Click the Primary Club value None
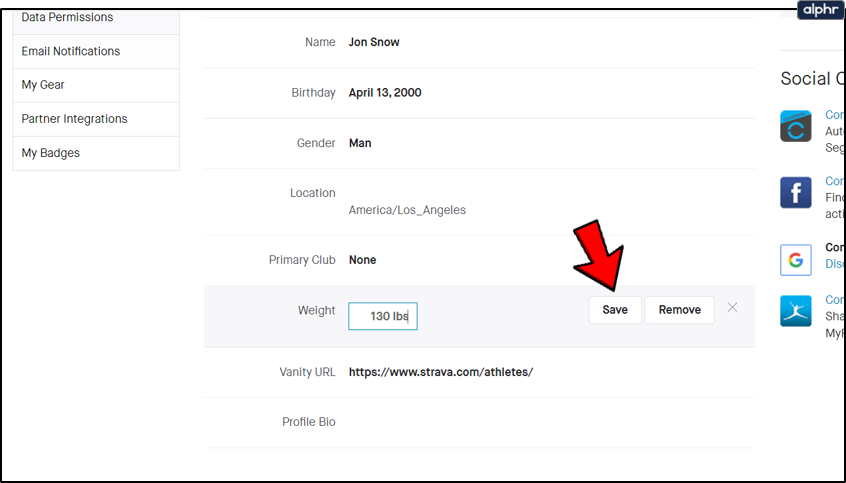The width and height of the screenshot is (846, 483). (363, 260)
